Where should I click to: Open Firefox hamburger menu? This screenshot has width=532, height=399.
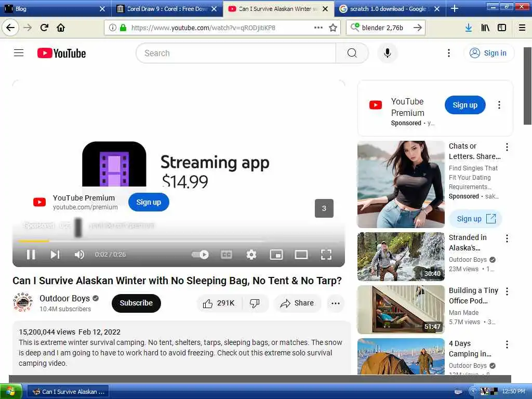click(x=522, y=28)
